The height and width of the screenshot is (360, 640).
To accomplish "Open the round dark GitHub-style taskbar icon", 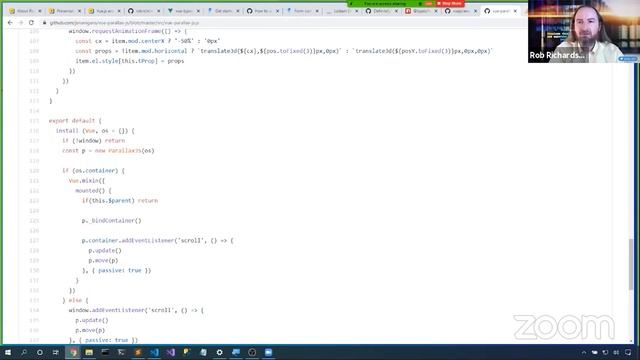I will [252, 352].
